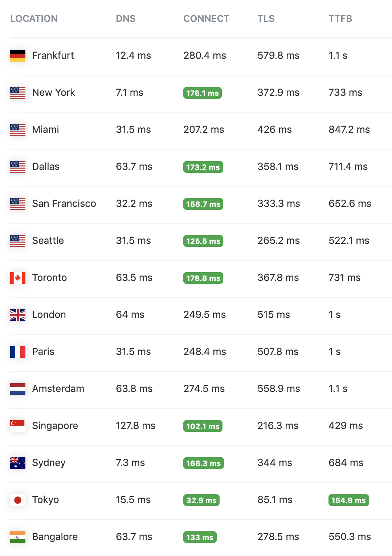
Task: Click the green 102.1 ms badge for Singapore
Action: pos(203,426)
